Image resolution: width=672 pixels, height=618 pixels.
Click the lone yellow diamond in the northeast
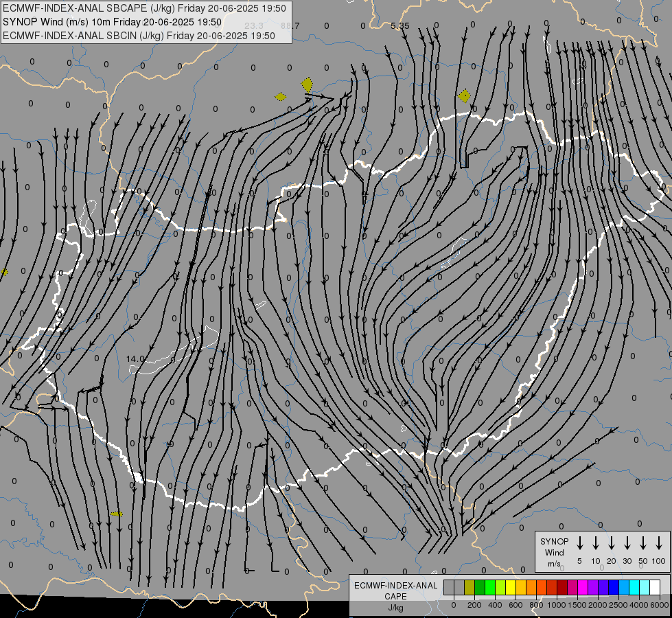point(464,95)
